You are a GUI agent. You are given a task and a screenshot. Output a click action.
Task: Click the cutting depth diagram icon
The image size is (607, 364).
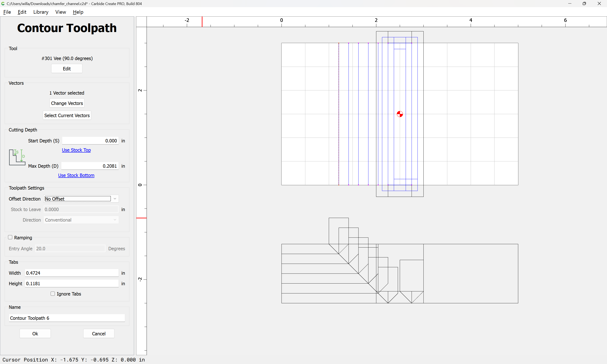(x=17, y=157)
